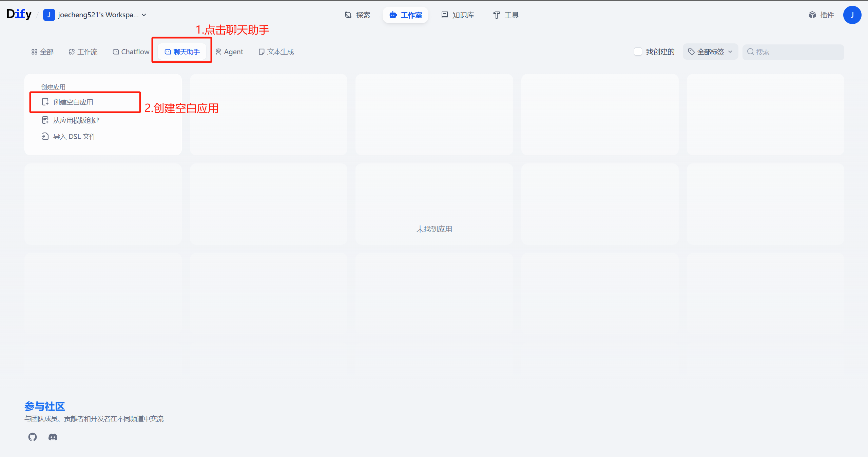Focus the 搜索 search field
This screenshot has height=457, width=868.
(x=793, y=52)
